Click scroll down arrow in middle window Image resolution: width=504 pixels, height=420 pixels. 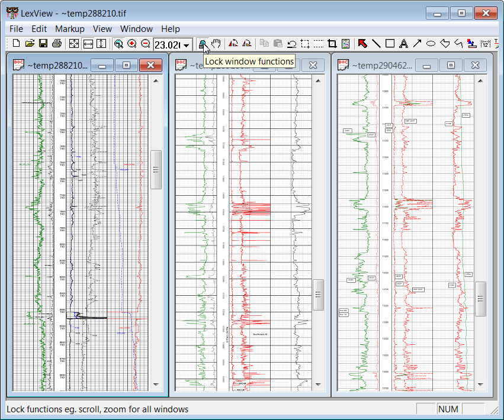tap(318, 385)
